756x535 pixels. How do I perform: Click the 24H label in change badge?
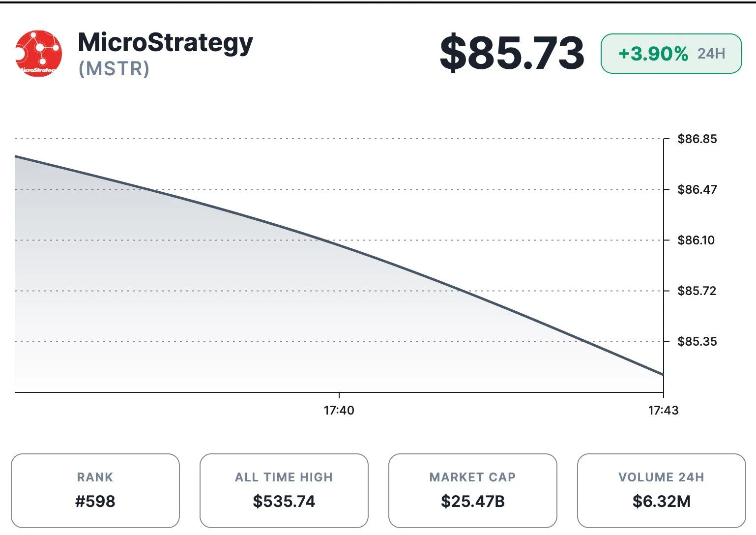coord(711,54)
